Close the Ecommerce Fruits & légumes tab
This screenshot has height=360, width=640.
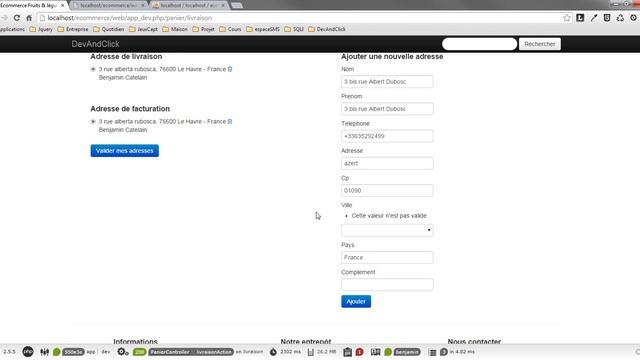pos(62,5)
